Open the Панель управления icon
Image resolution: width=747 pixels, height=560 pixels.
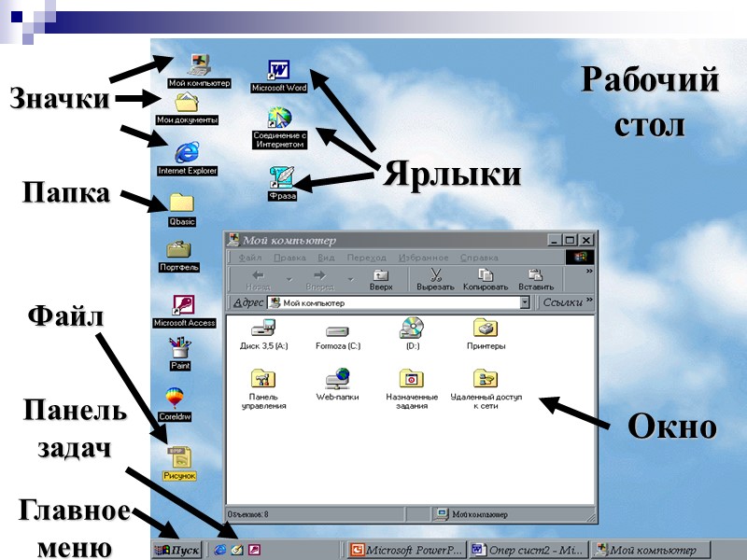point(263,388)
